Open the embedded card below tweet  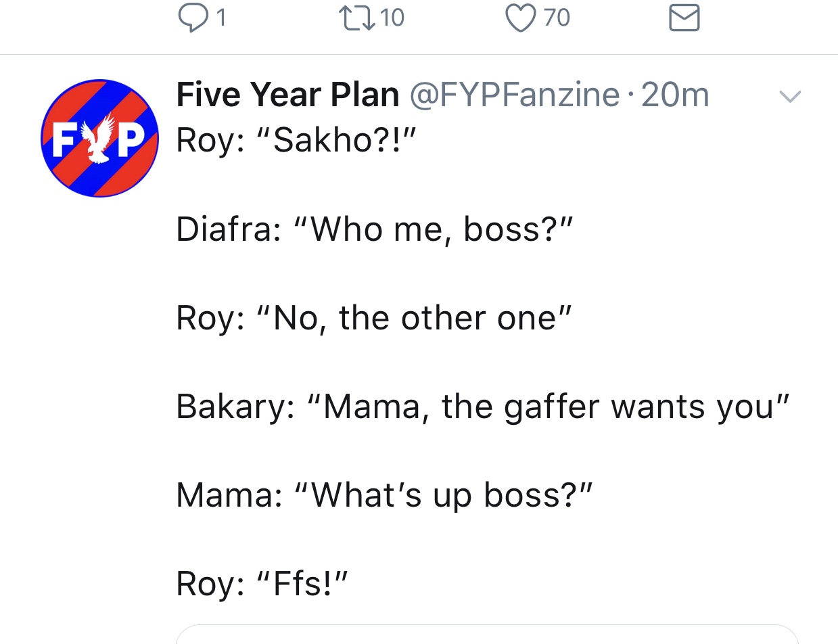click(487, 635)
